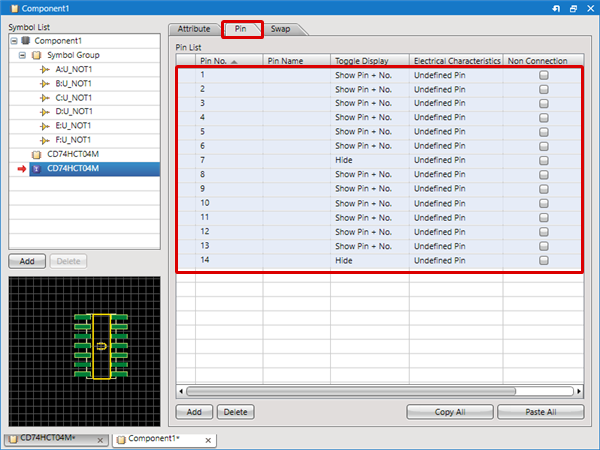Check Non Connection for pin 9
Screen dimensions: 600x450
pyautogui.click(x=544, y=189)
